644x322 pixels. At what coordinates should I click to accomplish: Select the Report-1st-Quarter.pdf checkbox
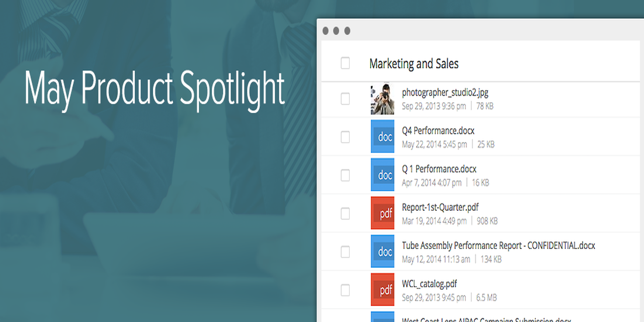coord(345,213)
